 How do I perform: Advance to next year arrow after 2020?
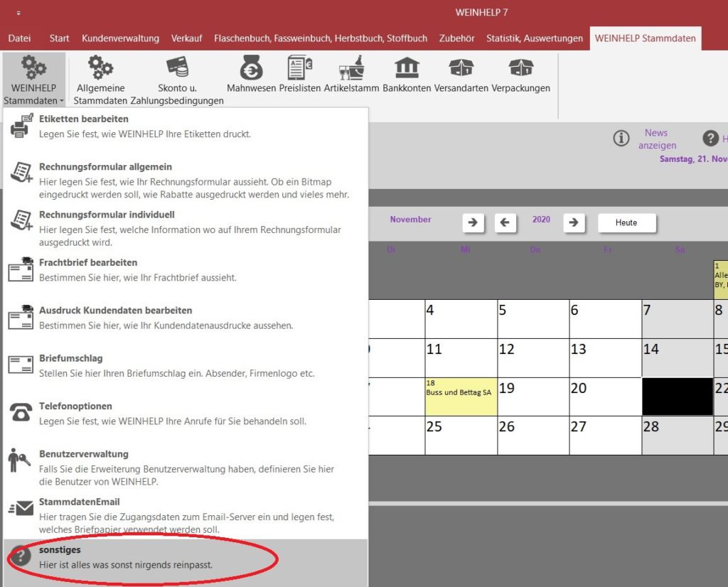tap(574, 222)
